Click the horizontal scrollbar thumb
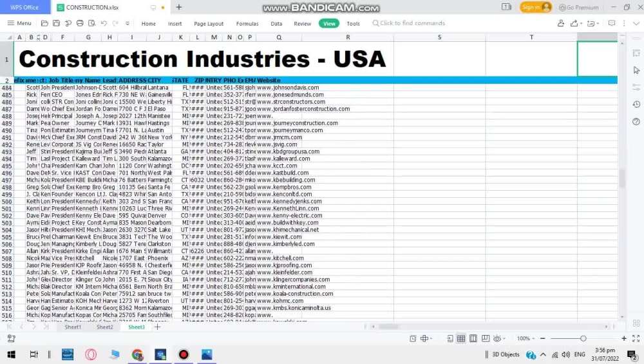Image resolution: width=644 pixels, height=364 pixels. click(x=388, y=327)
